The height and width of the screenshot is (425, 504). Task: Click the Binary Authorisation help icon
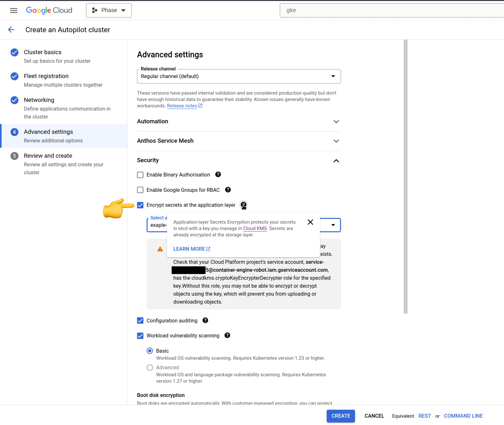[x=218, y=174]
